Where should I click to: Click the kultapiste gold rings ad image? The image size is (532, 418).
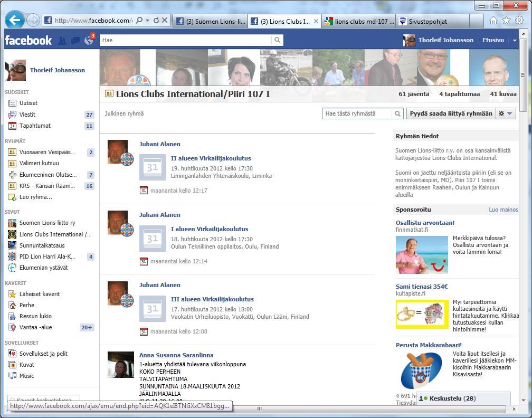[422, 314]
